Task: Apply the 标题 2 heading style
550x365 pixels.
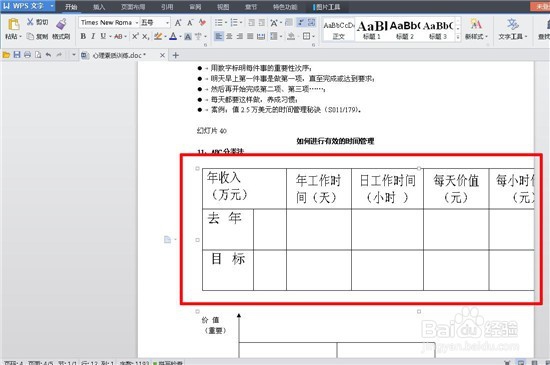Action: pyautogui.click(x=405, y=29)
